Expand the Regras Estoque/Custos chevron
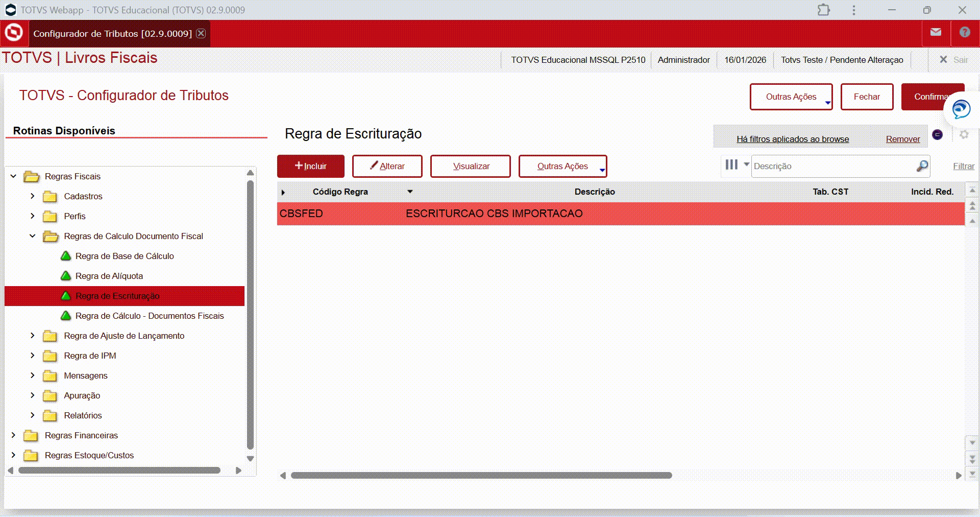980x517 pixels. pyautogui.click(x=13, y=455)
